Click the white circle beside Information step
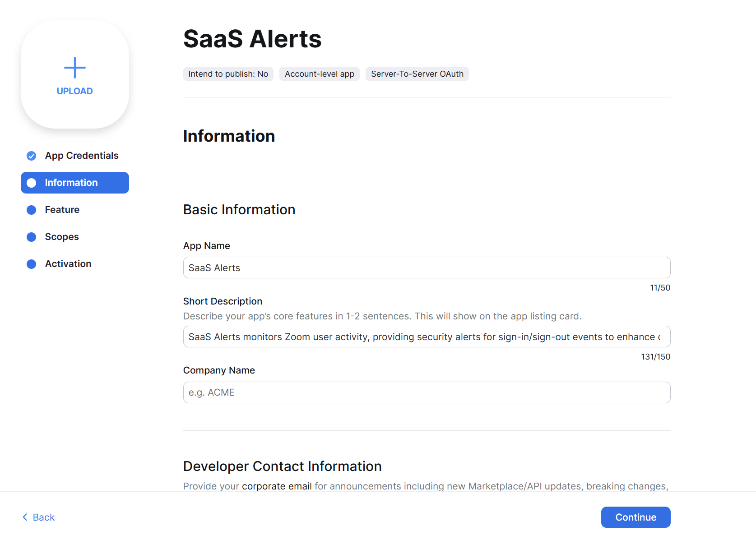The height and width of the screenshot is (540, 756). [x=32, y=183]
